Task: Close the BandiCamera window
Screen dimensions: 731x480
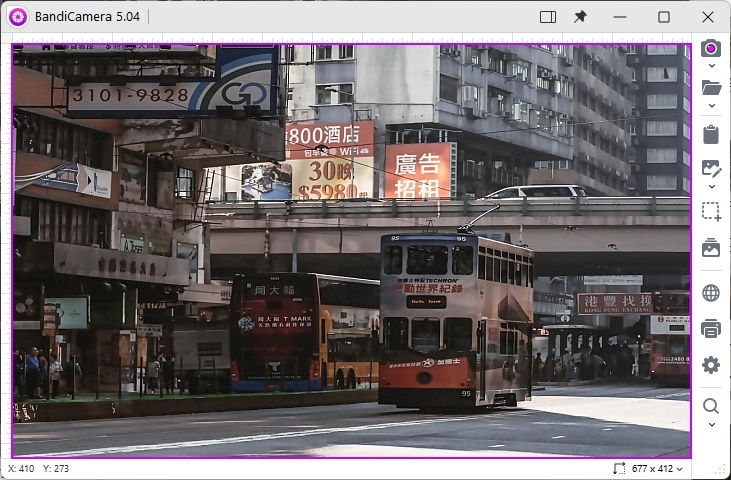Action: pos(708,17)
